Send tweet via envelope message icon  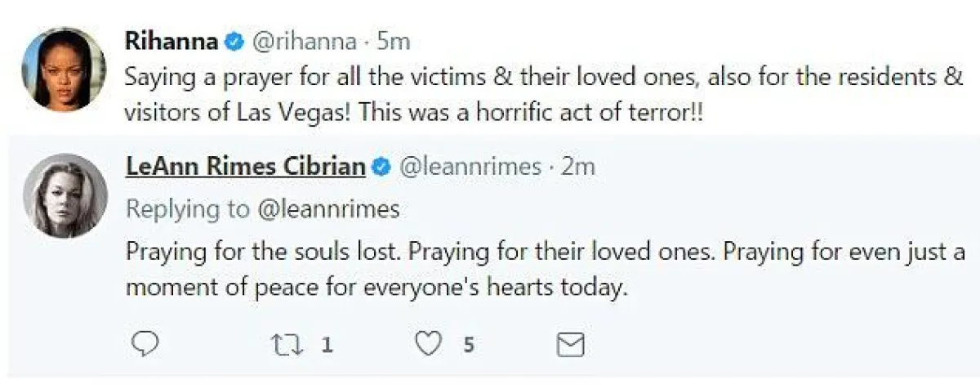pyautogui.click(x=571, y=345)
